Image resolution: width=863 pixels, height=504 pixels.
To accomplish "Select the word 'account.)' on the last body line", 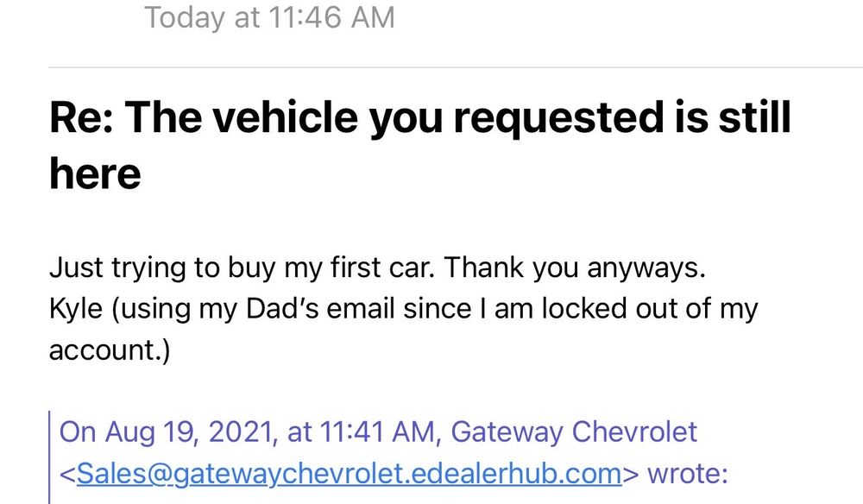I will pyautogui.click(x=110, y=350).
